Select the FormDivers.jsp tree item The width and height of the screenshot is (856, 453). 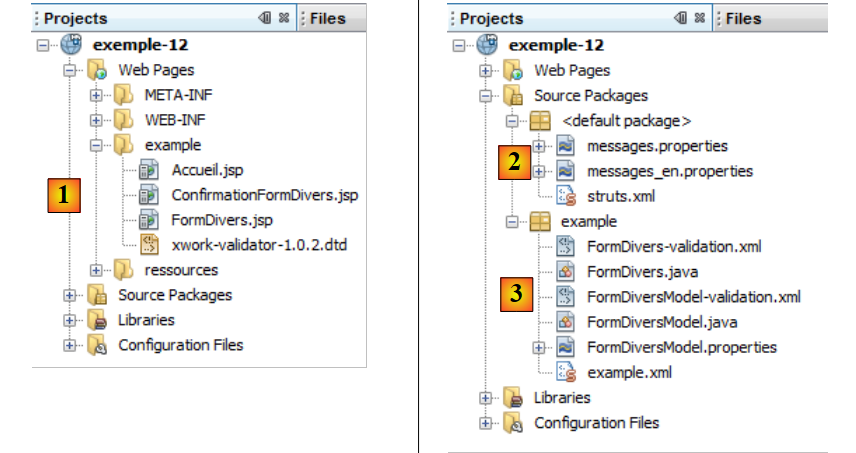[x=222, y=220]
